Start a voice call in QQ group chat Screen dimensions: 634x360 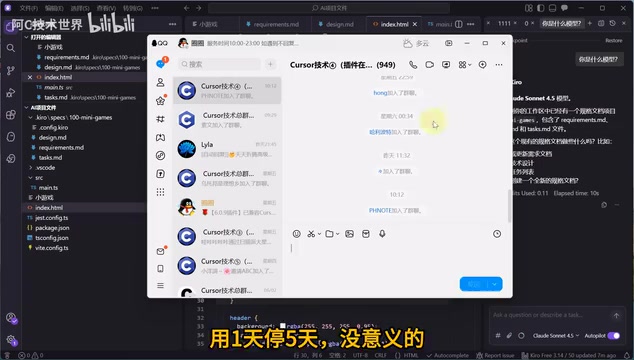tap(413, 65)
